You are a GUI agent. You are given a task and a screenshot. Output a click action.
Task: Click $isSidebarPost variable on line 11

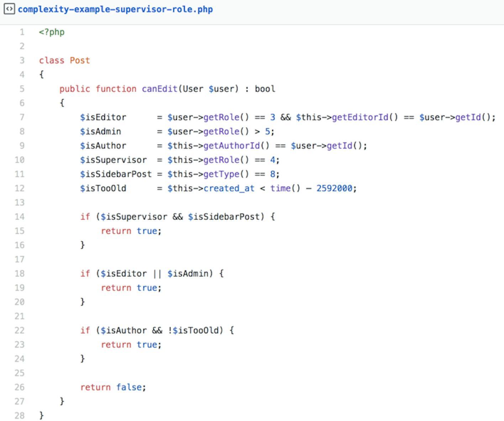pyautogui.click(x=116, y=174)
